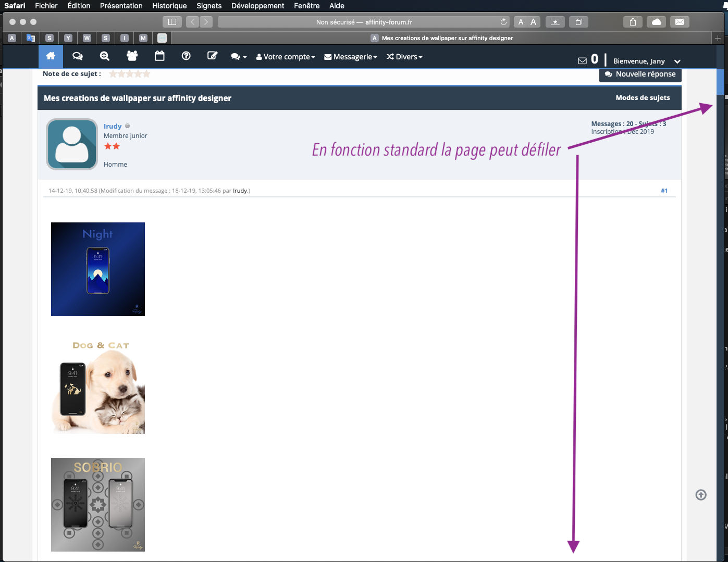Increase text size with large A button
The width and height of the screenshot is (728, 562).
[x=533, y=22]
